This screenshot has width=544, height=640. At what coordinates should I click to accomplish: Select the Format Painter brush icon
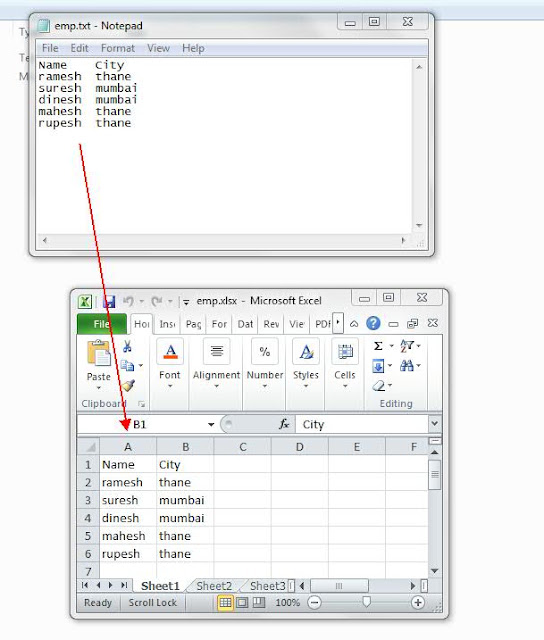pyautogui.click(x=129, y=385)
